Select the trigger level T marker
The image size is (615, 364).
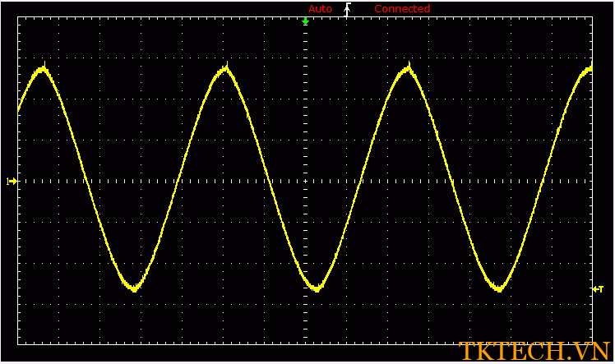[x=598, y=289]
